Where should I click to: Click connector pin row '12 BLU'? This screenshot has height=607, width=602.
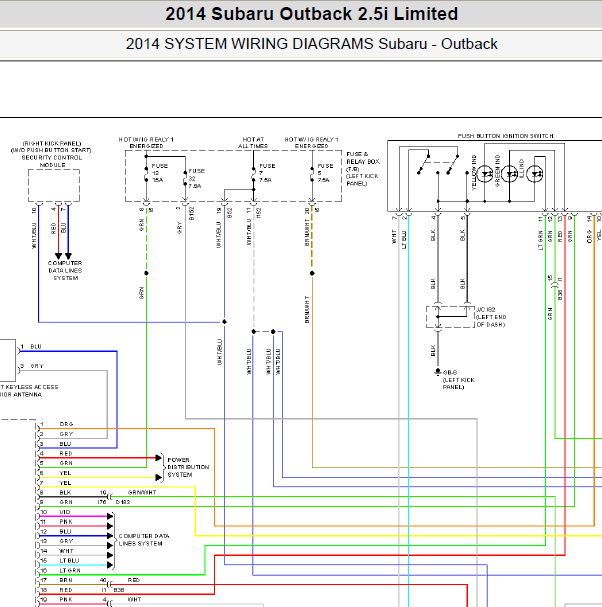pos(57,532)
